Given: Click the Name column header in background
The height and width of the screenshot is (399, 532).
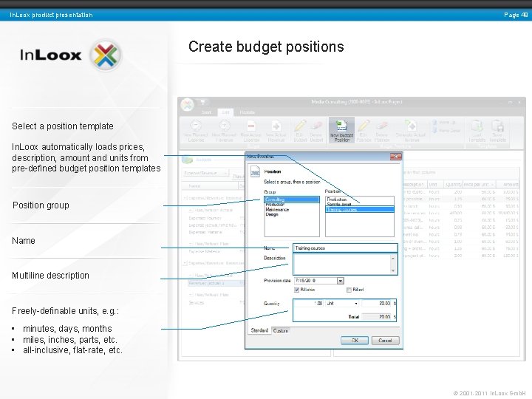Looking at the screenshot, I should [211, 186].
